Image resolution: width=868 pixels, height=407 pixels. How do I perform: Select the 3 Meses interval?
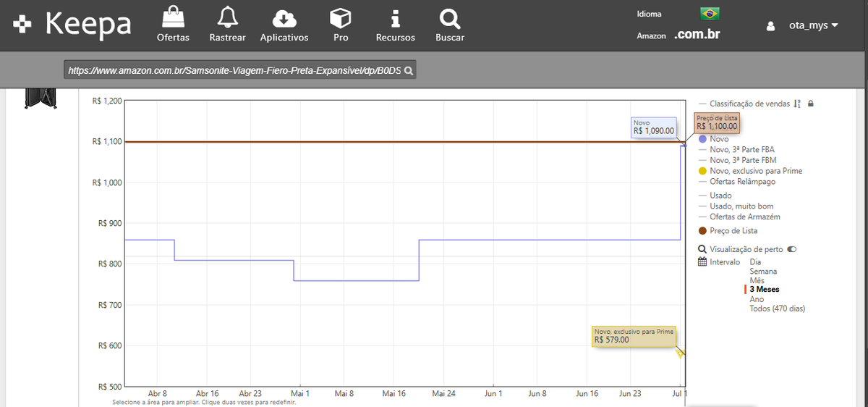pos(764,290)
